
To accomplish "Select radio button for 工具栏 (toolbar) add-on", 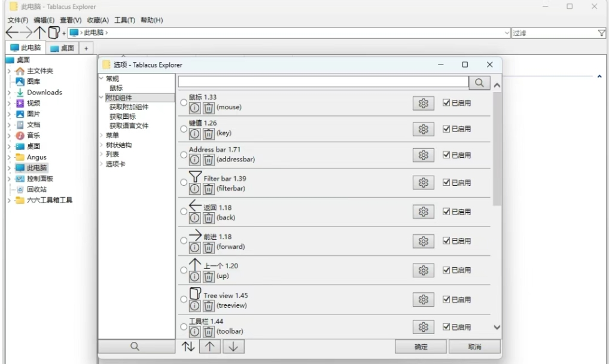I will 184,327.
